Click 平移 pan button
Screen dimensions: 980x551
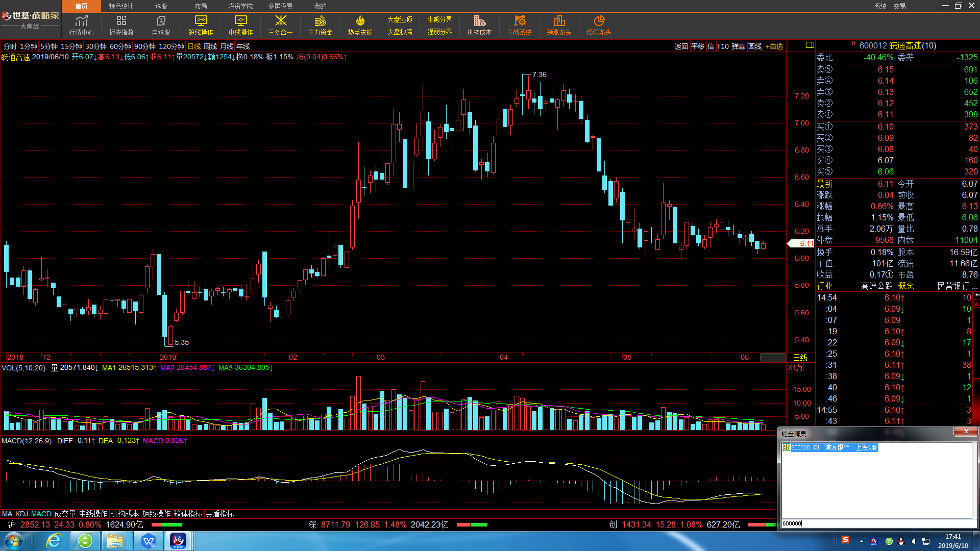point(698,46)
